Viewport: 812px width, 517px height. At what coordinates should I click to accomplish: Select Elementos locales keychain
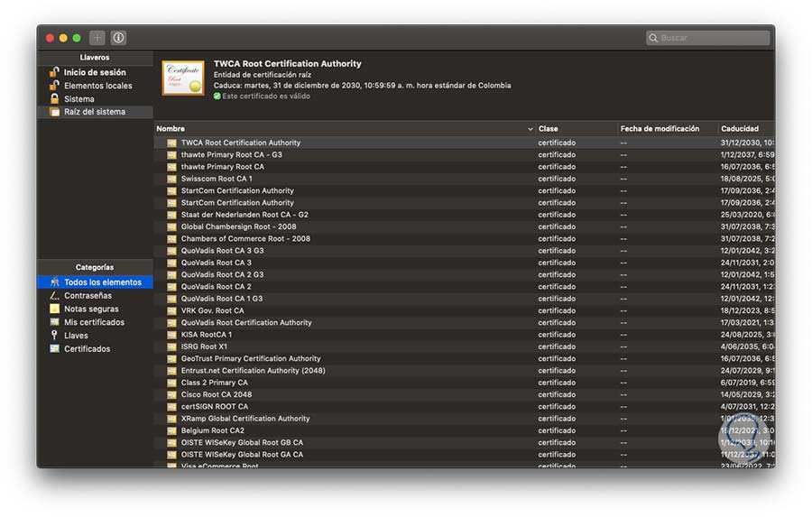pyautogui.click(x=97, y=86)
